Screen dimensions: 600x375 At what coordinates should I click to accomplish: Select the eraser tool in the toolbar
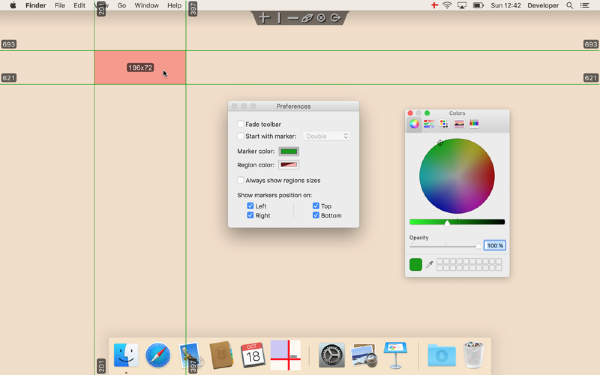coord(307,18)
